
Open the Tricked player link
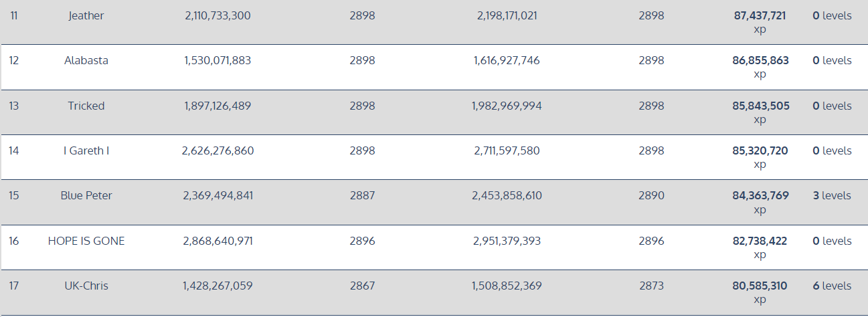coord(86,106)
